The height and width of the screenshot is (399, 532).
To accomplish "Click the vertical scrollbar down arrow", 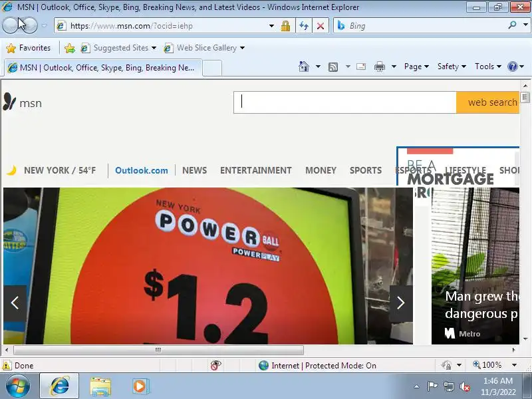I will [x=525, y=339].
